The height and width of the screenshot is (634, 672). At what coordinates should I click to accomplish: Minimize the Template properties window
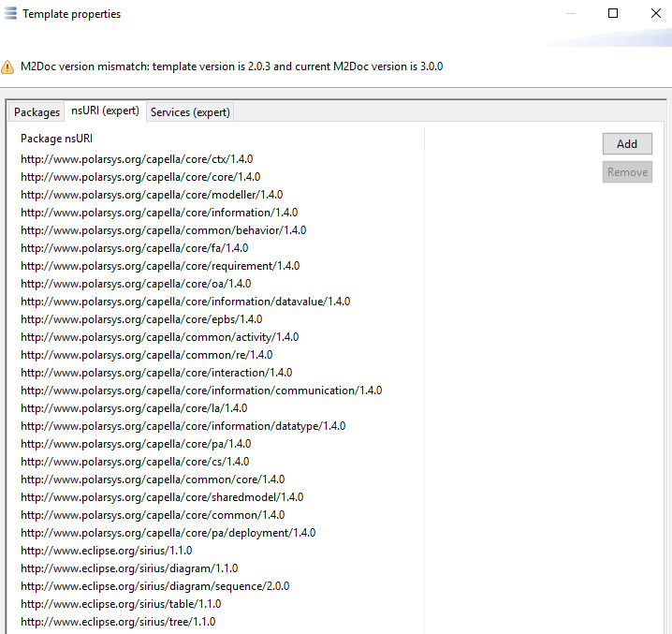click(x=570, y=13)
